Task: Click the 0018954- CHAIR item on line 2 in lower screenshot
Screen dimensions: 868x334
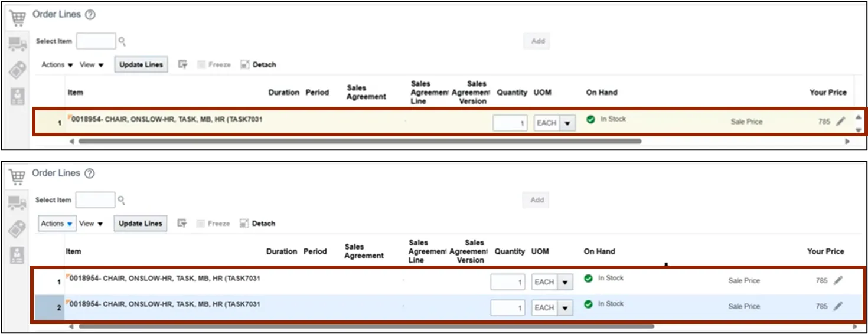Action: [x=165, y=304]
